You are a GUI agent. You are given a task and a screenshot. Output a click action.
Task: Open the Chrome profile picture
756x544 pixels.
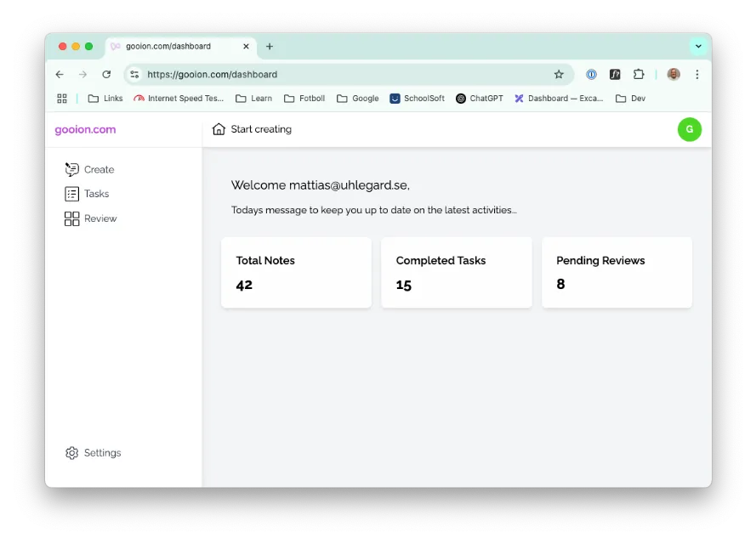(674, 74)
